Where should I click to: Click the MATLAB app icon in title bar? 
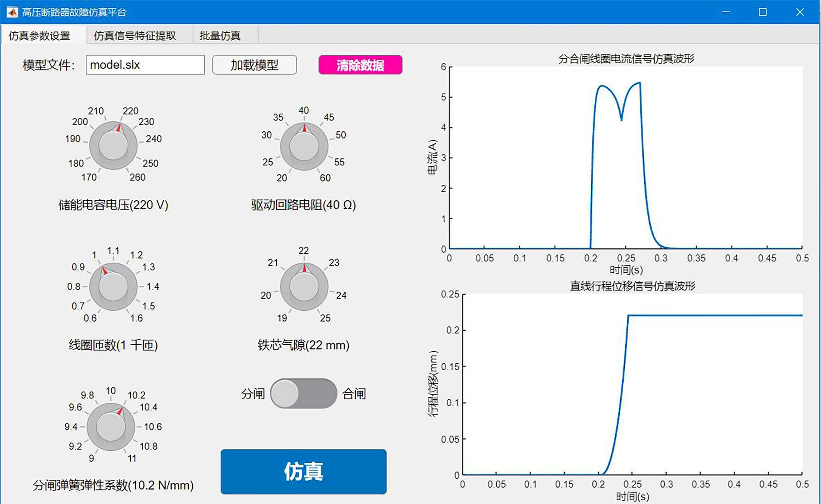(x=12, y=12)
